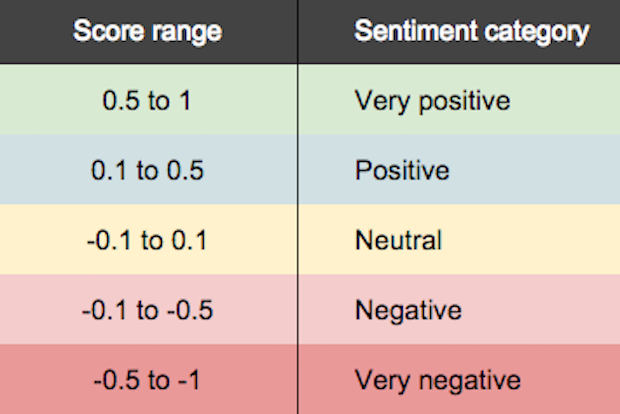Click Very in the Very negative label

click(376, 381)
